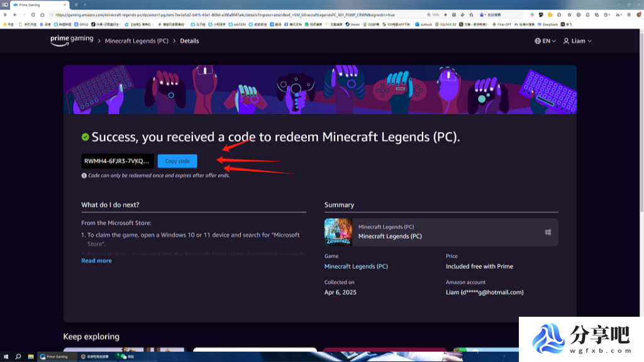The height and width of the screenshot is (362, 644).
Task: Close the Prime Gaming browser tab
Action: pyautogui.click(x=65, y=5)
